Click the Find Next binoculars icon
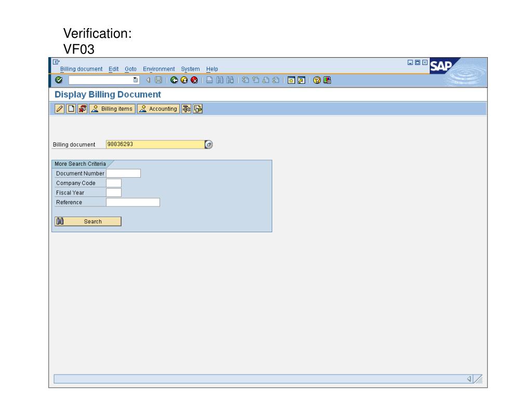The height and width of the screenshot is (399, 532). (230, 80)
